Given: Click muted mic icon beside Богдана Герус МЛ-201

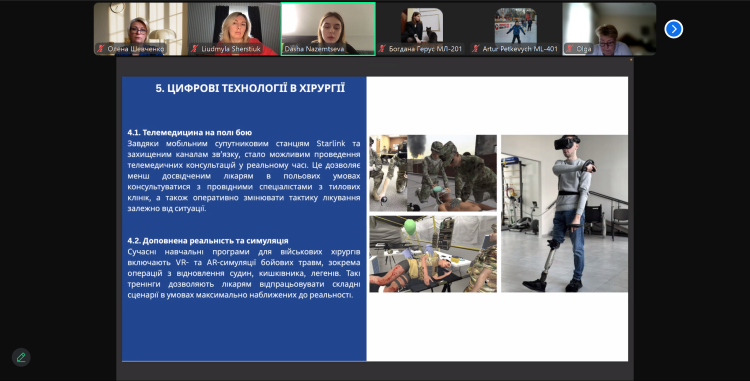Looking at the screenshot, I should 382,48.
